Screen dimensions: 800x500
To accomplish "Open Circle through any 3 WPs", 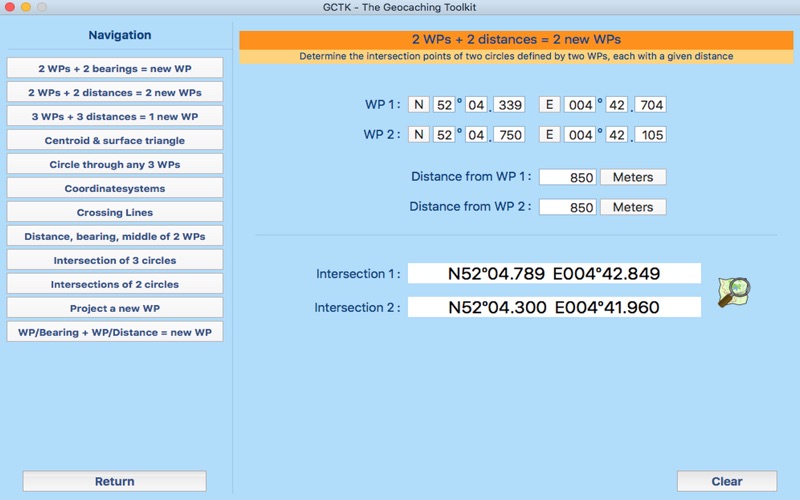I will 115,164.
